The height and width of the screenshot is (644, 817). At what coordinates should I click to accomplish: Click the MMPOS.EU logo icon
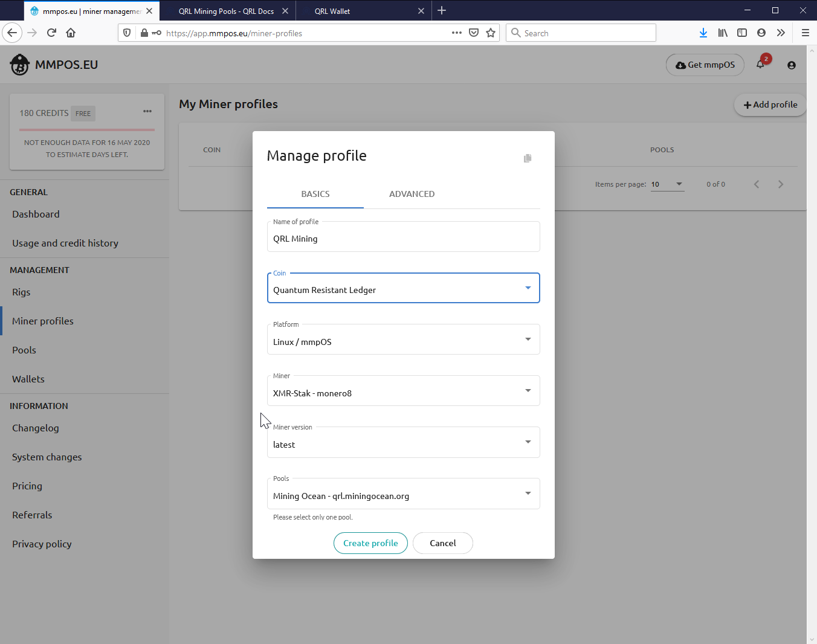[20, 65]
